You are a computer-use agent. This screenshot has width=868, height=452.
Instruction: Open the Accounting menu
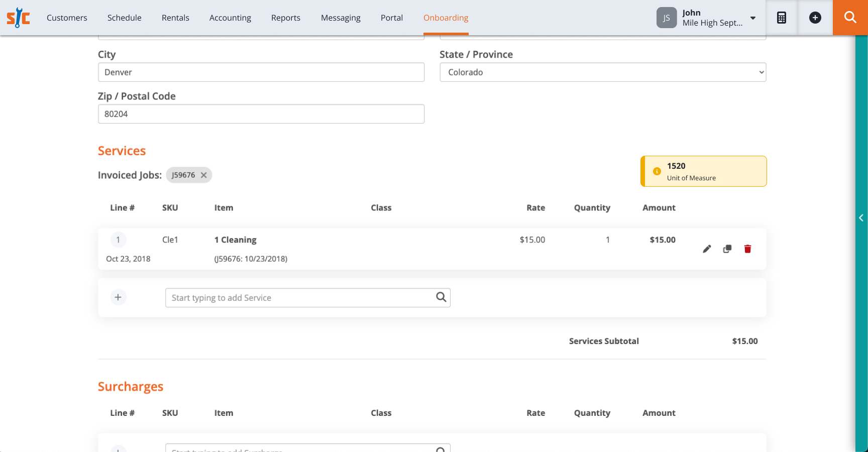pos(230,18)
